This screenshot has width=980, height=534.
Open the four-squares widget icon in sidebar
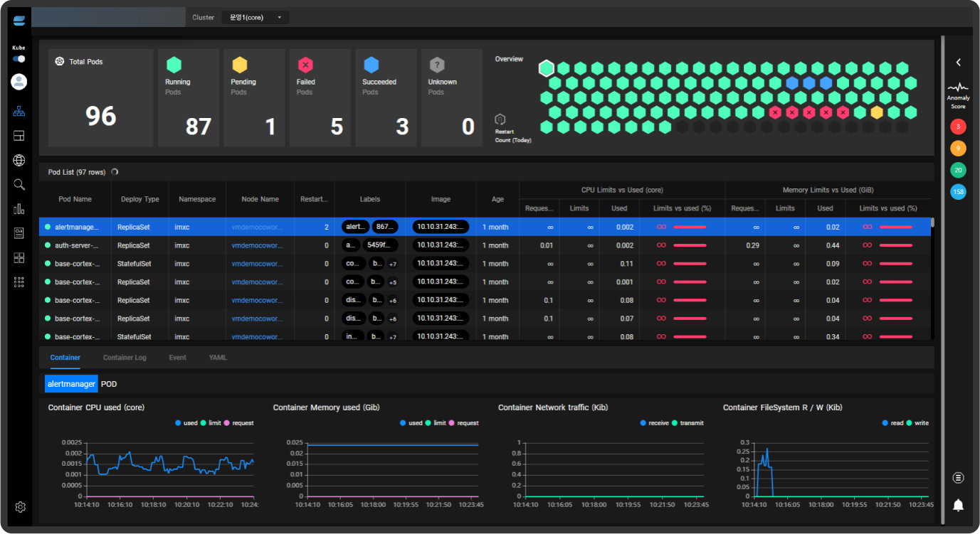(19, 257)
